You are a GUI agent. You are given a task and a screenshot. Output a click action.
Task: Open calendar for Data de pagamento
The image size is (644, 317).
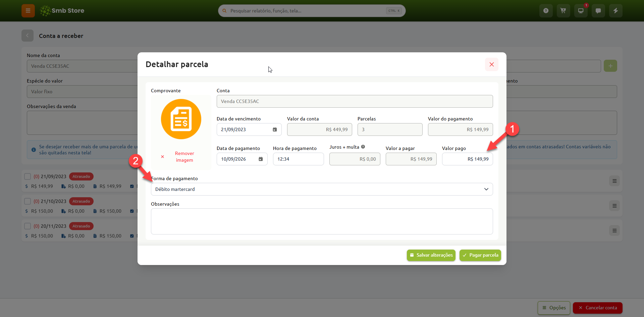coord(261,159)
